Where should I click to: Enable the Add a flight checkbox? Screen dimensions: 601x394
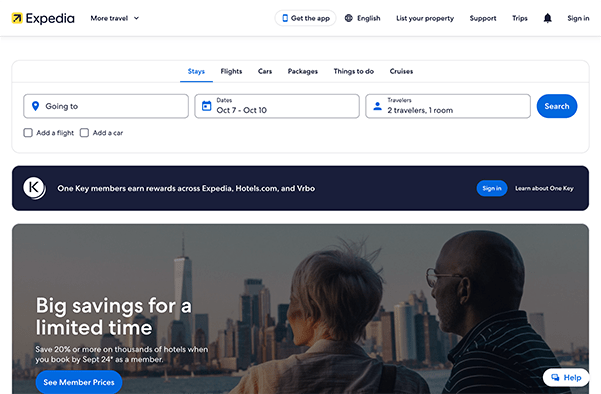click(28, 133)
